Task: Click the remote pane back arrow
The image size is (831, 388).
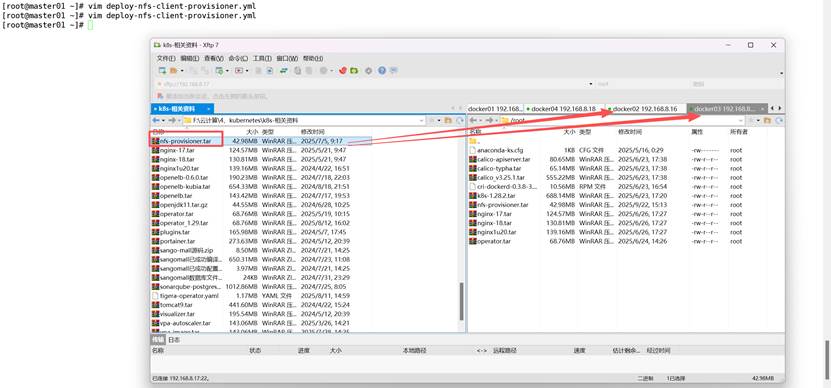Action: (x=473, y=121)
